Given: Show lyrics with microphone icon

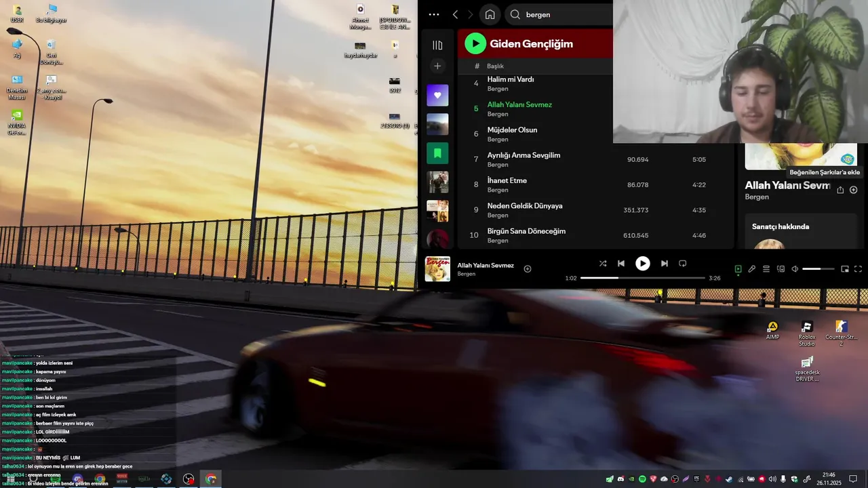Looking at the screenshot, I should pos(752,269).
